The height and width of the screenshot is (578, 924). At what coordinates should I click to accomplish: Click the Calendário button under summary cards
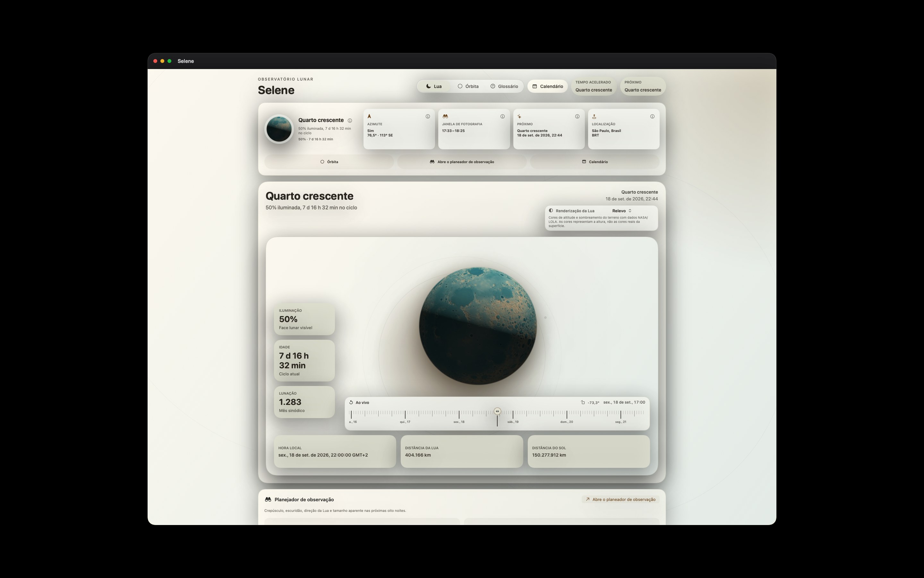coord(595,162)
